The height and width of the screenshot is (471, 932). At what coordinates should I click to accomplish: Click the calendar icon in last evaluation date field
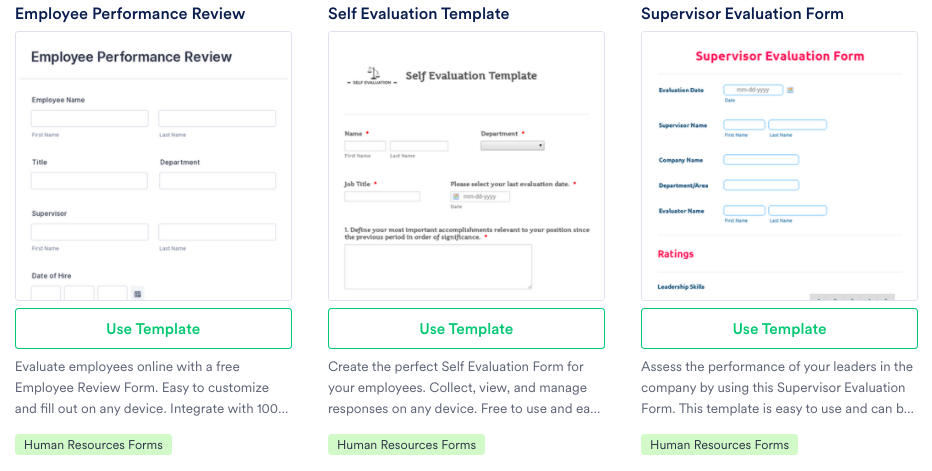click(x=455, y=197)
